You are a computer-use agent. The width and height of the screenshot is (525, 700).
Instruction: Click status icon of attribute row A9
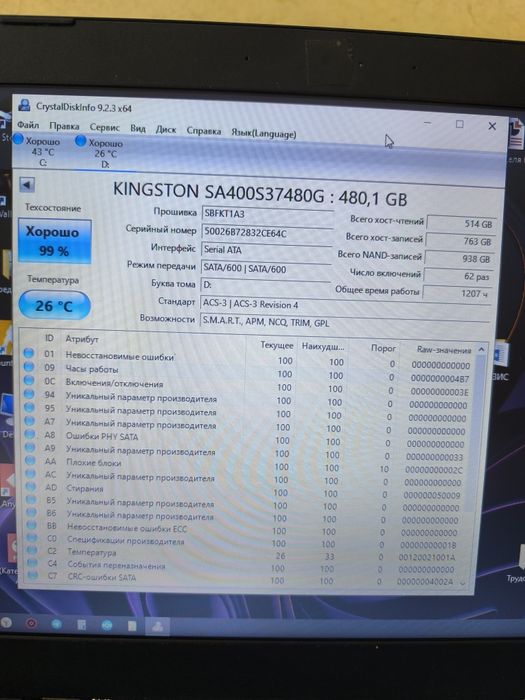[x=30, y=447]
